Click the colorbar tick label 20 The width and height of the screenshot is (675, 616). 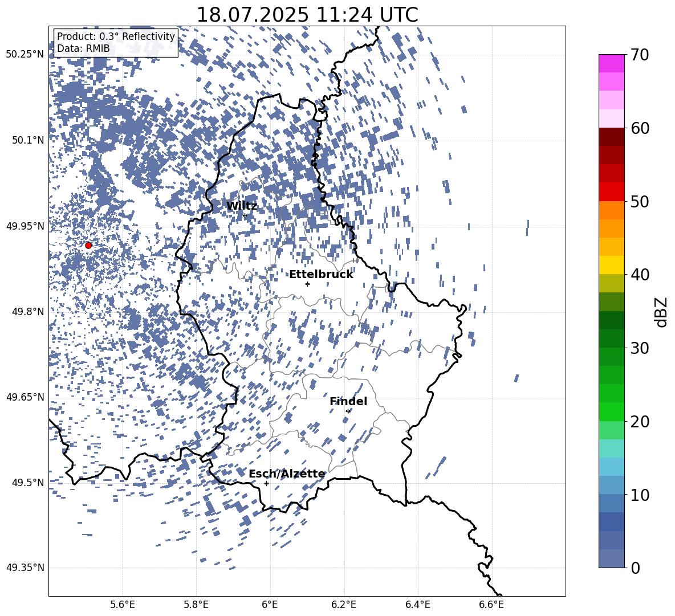[x=640, y=422]
